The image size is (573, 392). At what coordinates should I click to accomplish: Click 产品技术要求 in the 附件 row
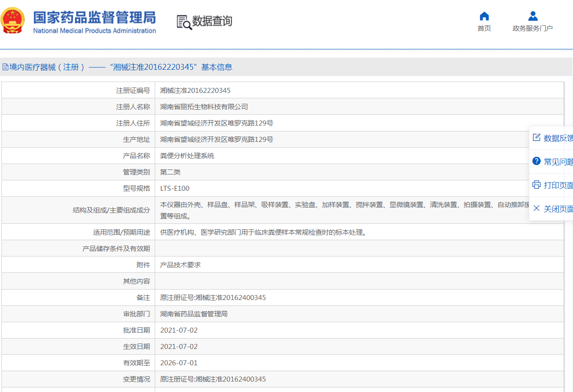(x=180, y=265)
